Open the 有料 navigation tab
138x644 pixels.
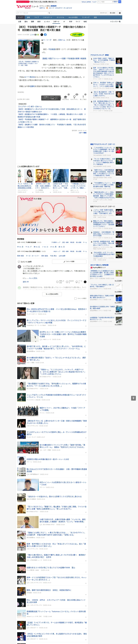tap(95, 17)
